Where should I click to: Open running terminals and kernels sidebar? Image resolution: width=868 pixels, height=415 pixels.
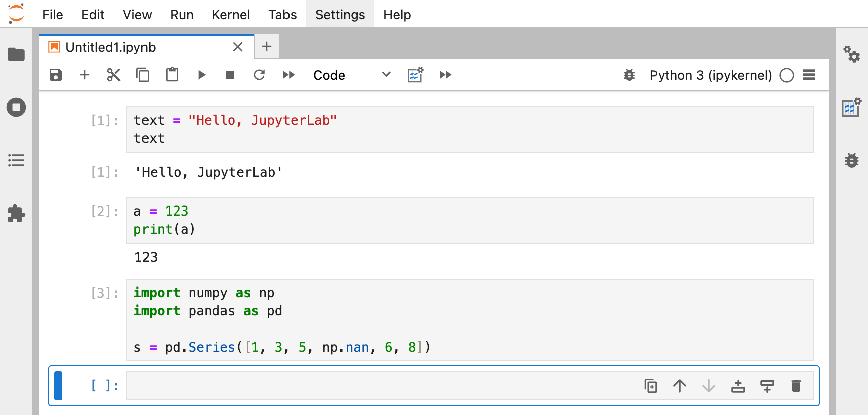pyautogui.click(x=16, y=107)
